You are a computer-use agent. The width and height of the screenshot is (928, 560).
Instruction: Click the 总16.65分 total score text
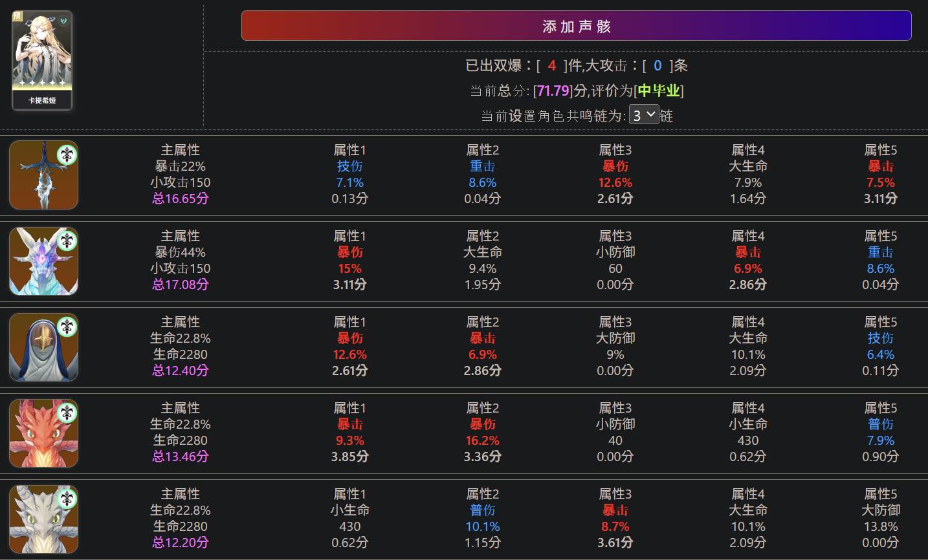(x=181, y=199)
